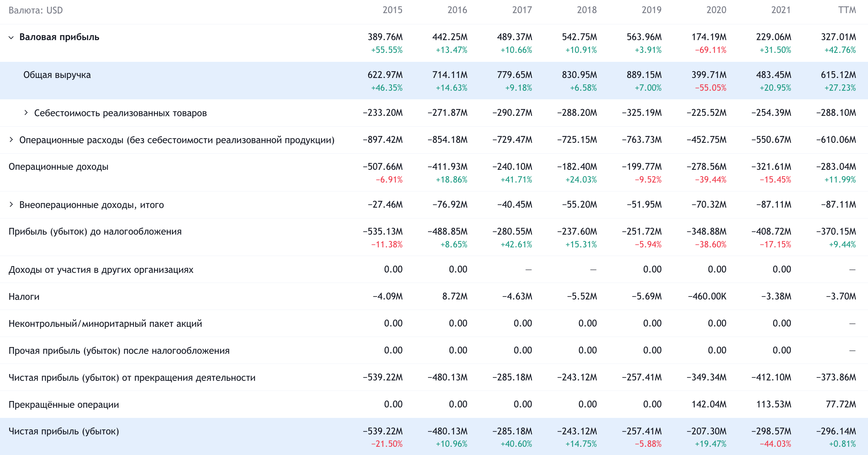
Task: Click continuing operations value −349.34M
Action: coord(706,377)
